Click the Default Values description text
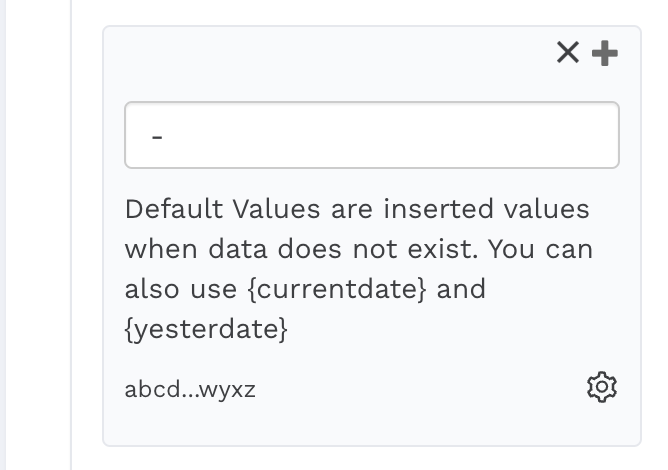This screenshot has width=668, height=470. pyautogui.click(x=357, y=269)
